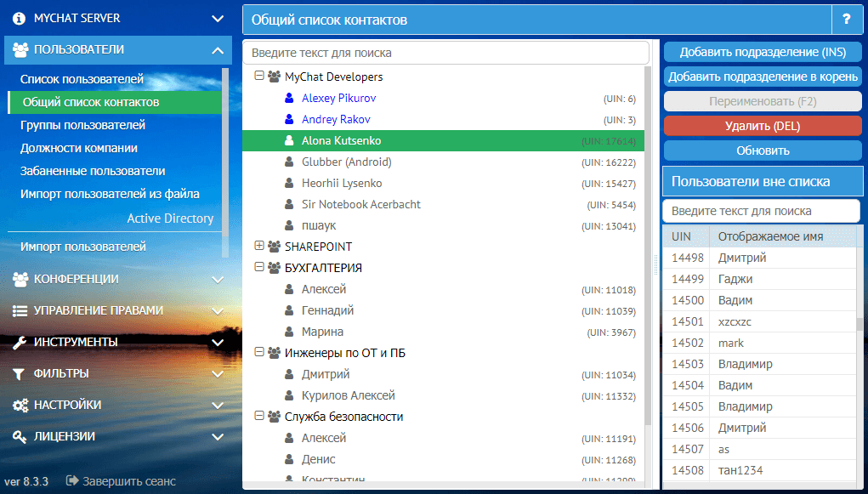Image resolution: width=868 pixels, height=494 pixels.
Task: Click the funnel icon for Фильтры
Action: 19,373
